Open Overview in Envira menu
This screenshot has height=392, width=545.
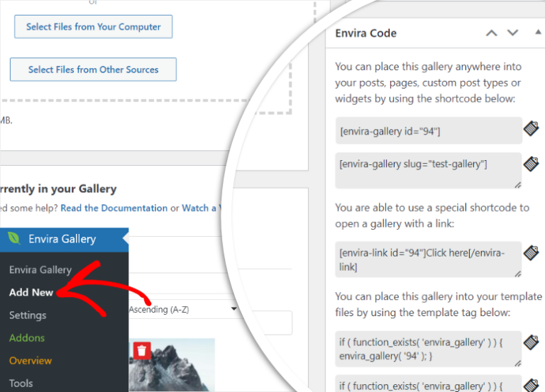[31, 361]
